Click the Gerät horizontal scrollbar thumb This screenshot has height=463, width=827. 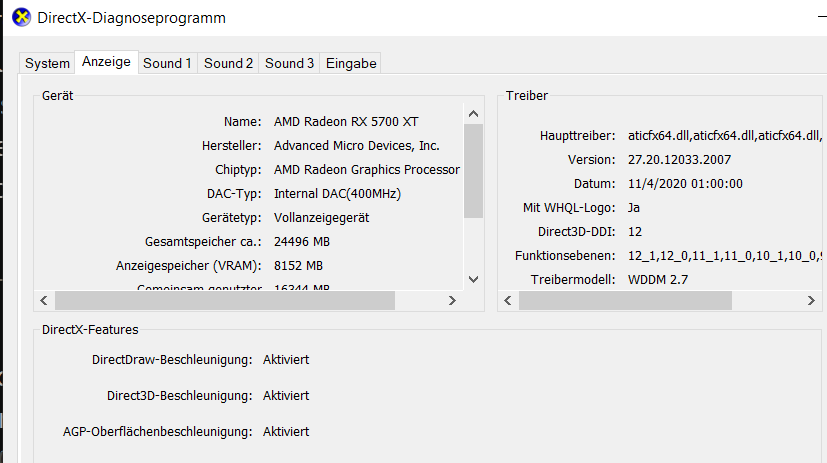[x=225, y=300]
